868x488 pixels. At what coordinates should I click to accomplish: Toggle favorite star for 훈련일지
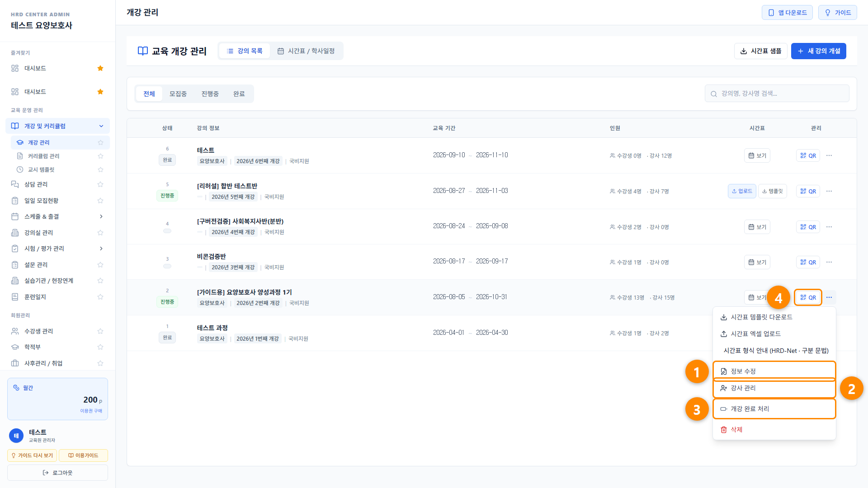tap(100, 297)
